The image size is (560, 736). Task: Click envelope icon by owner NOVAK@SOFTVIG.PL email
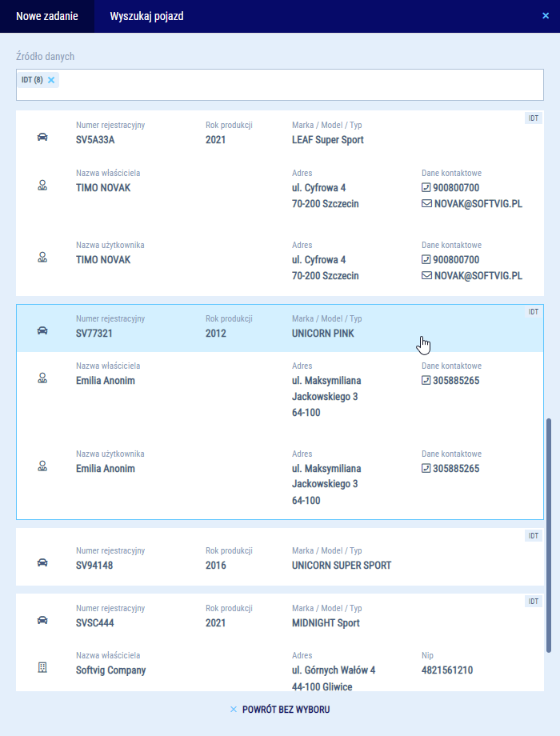(426, 204)
